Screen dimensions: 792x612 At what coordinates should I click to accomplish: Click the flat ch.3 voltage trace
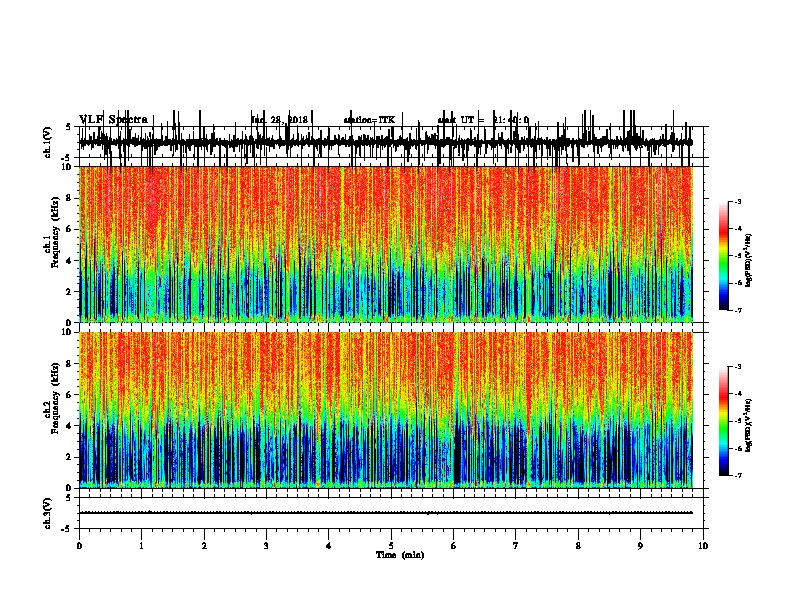tap(385, 513)
